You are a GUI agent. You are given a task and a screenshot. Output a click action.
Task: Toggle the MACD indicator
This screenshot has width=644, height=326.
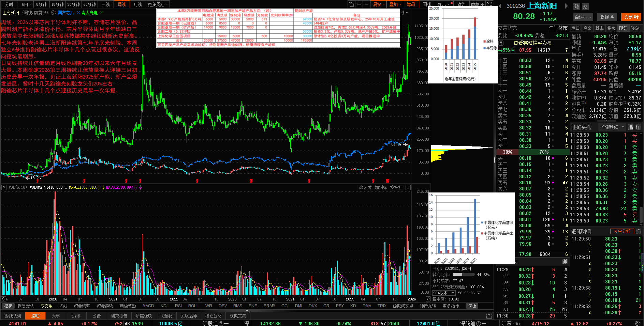coord(148,306)
